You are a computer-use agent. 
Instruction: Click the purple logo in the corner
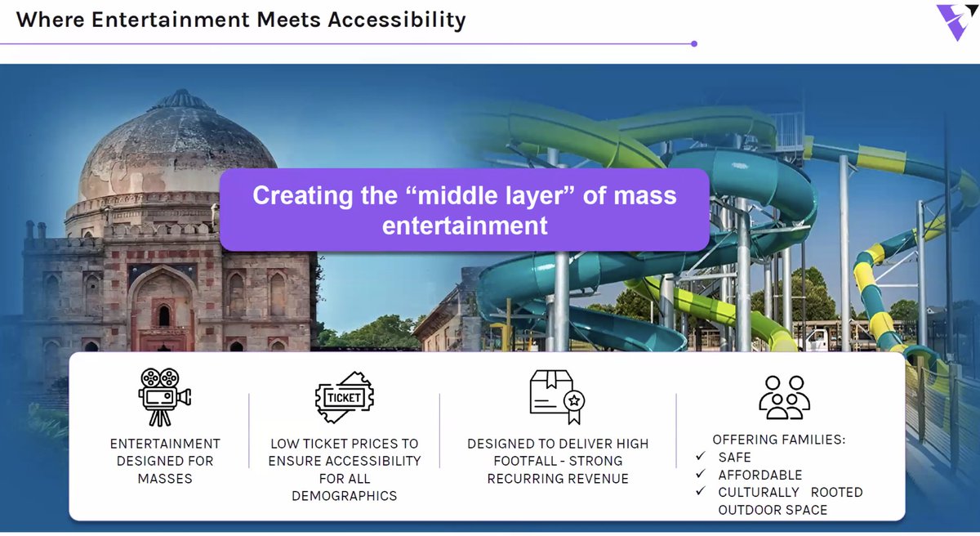[957, 23]
